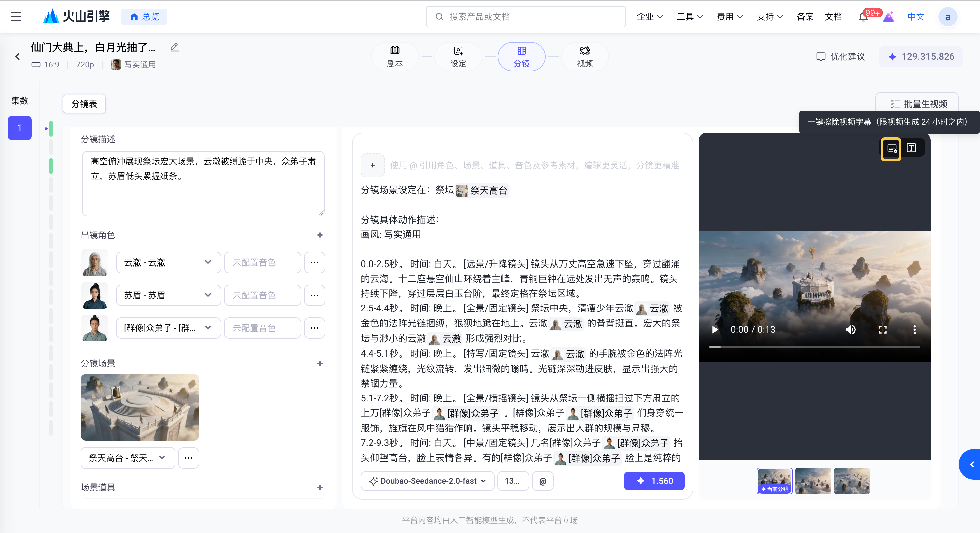Expand the 群像众弟子 character dropdown
The height and width of the screenshot is (533, 980).
[168, 328]
